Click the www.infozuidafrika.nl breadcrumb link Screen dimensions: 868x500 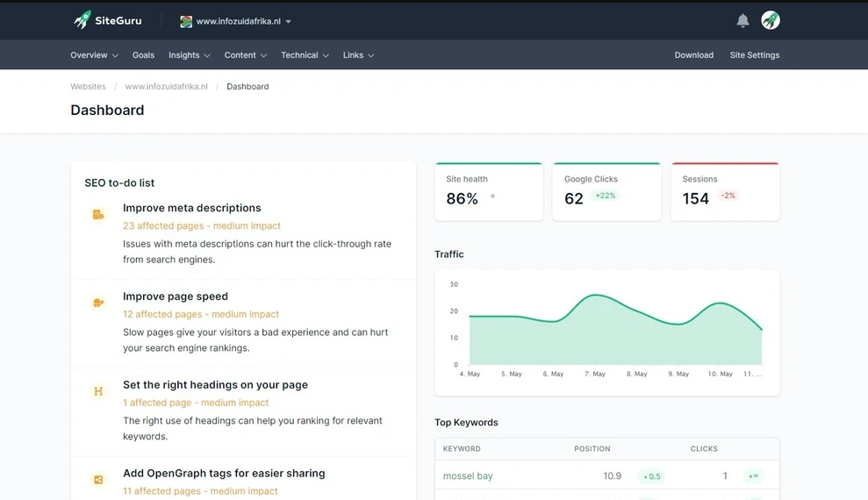(166, 86)
